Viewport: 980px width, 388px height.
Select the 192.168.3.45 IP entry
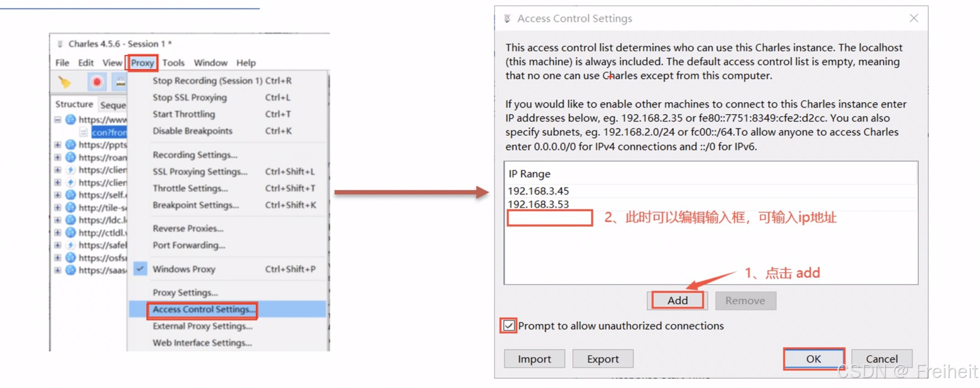click(711, 191)
